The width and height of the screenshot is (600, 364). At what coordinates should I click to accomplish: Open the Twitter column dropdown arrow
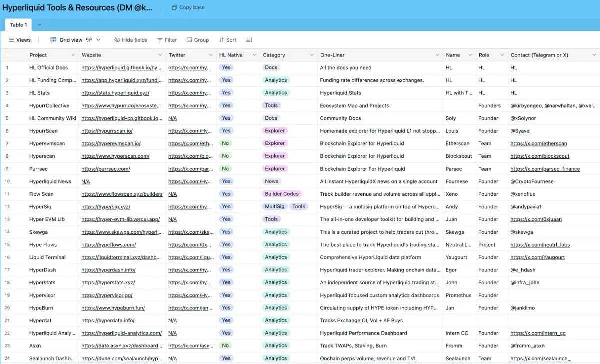[x=210, y=55]
